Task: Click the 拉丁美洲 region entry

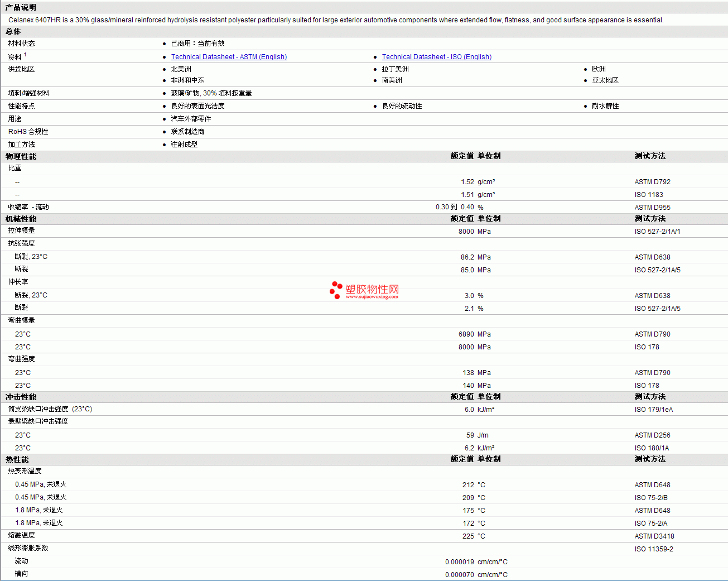Action: pyautogui.click(x=396, y=69)
